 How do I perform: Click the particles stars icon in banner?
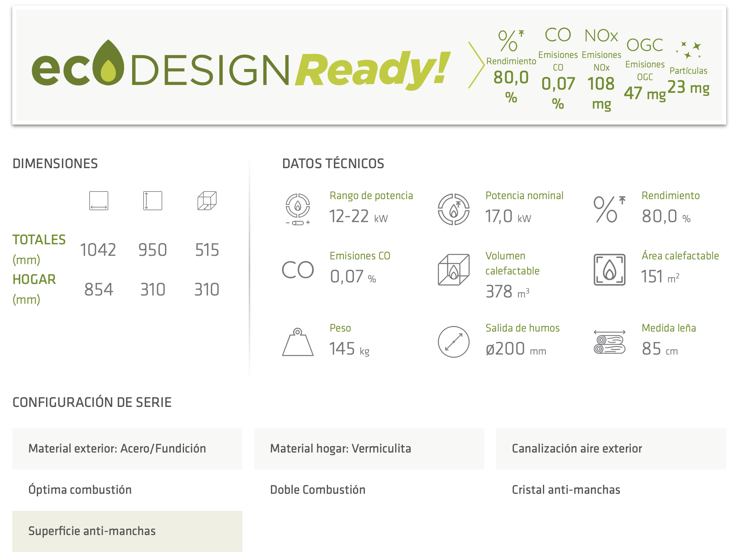(x=688, y=50)
